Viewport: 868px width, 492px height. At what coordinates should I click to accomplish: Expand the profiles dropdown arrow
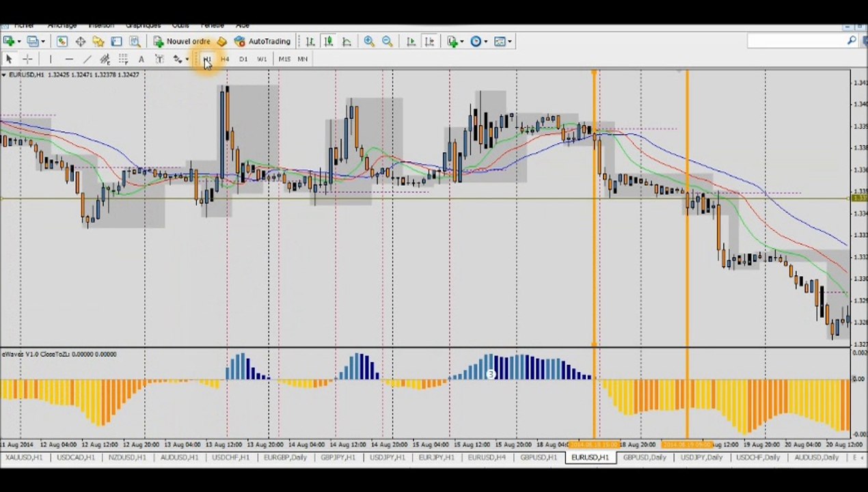point(42,42)
